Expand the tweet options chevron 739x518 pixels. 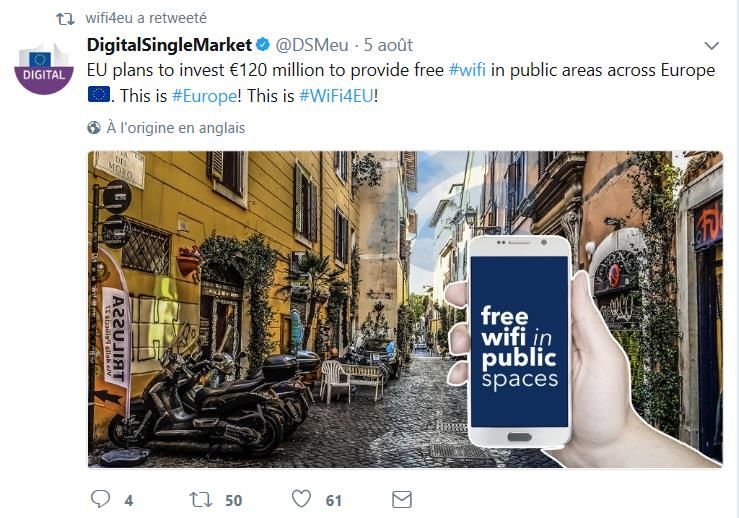point(711,46)
